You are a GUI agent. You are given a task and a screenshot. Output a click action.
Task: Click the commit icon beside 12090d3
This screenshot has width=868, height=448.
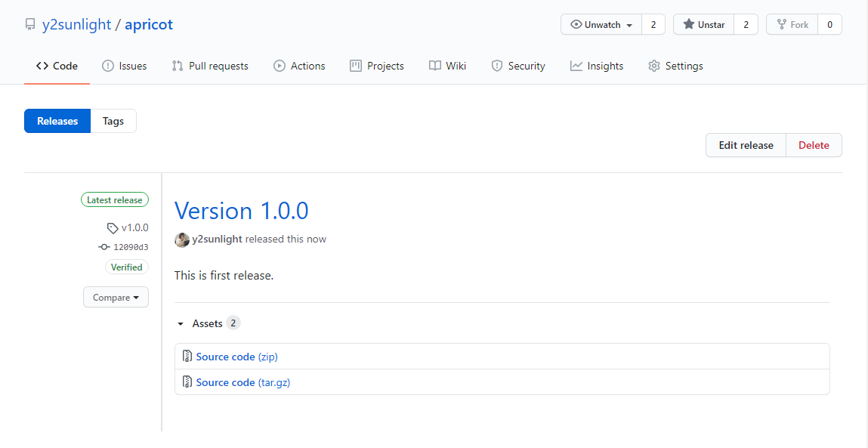104,247
